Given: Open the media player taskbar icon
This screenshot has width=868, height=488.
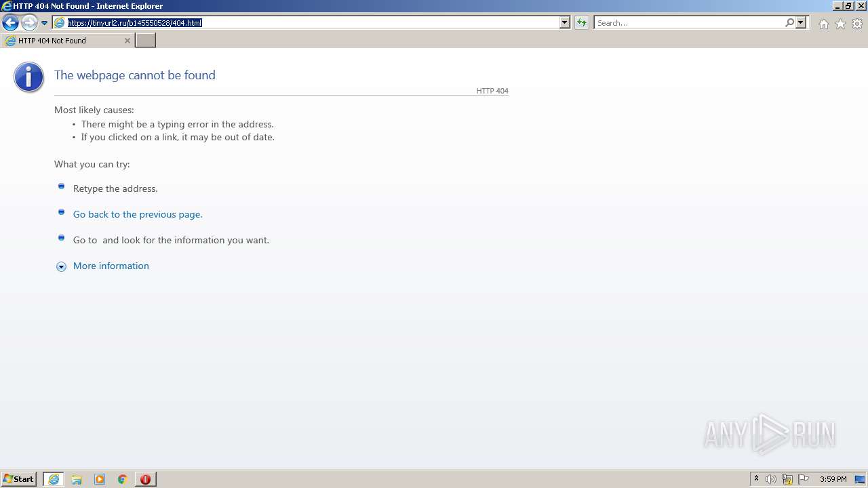Looking at the screenshot, I should click(100, 479).
